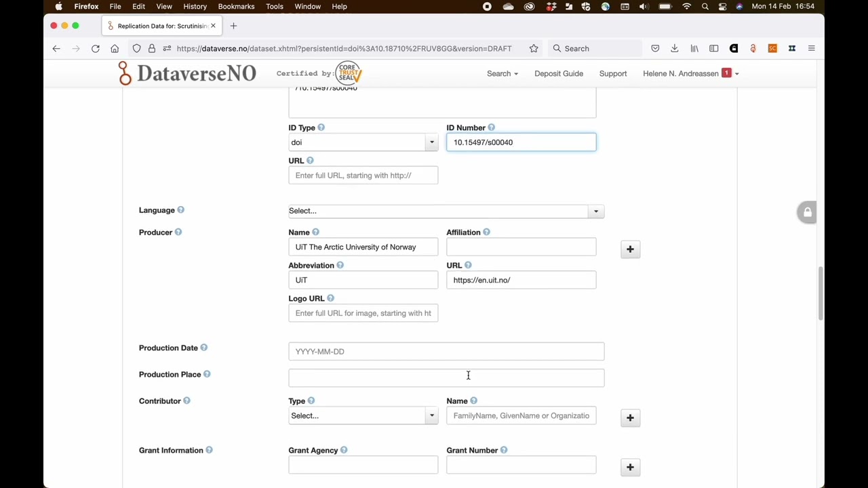868x488 pixels.
Task: Click the Producer Name field
Action: coord(363,247)
